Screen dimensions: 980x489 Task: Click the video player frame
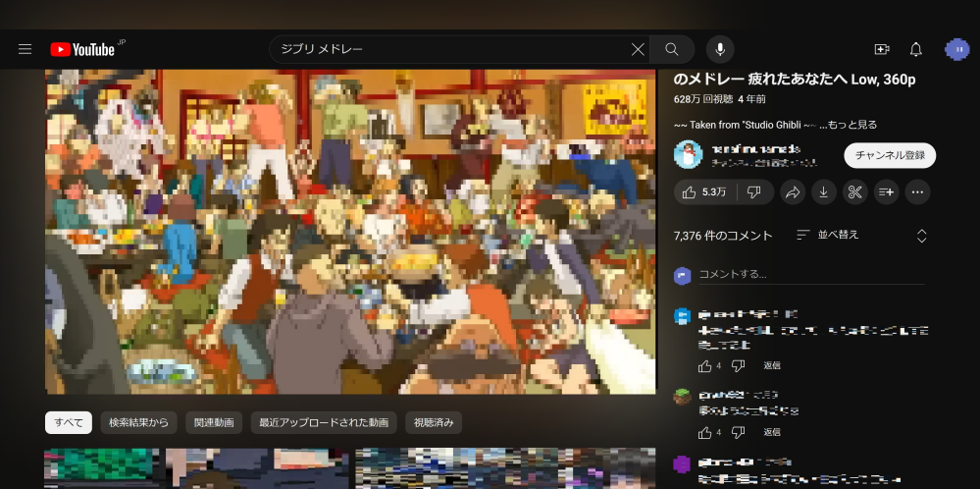[x=350, y=232]
